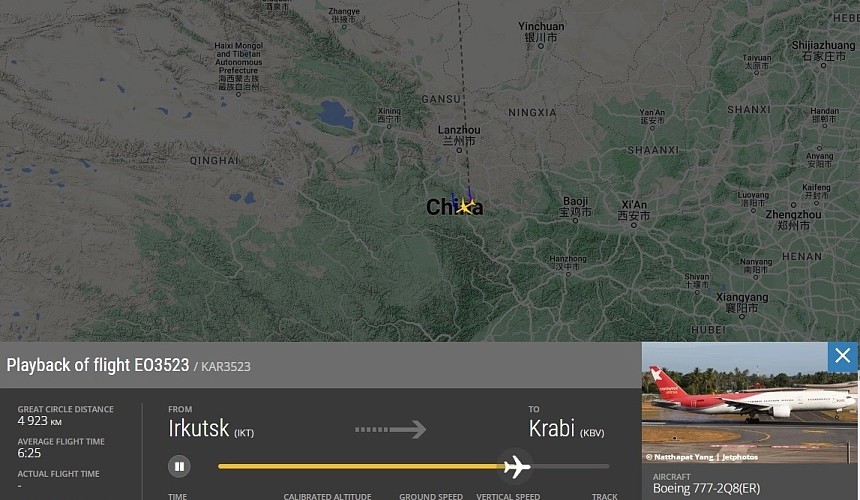Image resolution: width=860 pixels, height=500 pixels.
Task: Click the unplayed gray portion of timeline
Action: click(x=570, y=467)
